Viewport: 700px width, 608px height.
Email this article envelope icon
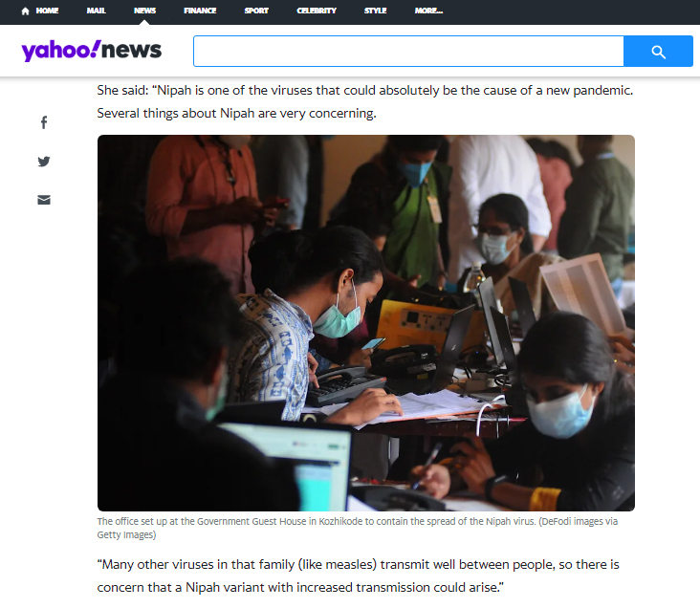point(44,200)
